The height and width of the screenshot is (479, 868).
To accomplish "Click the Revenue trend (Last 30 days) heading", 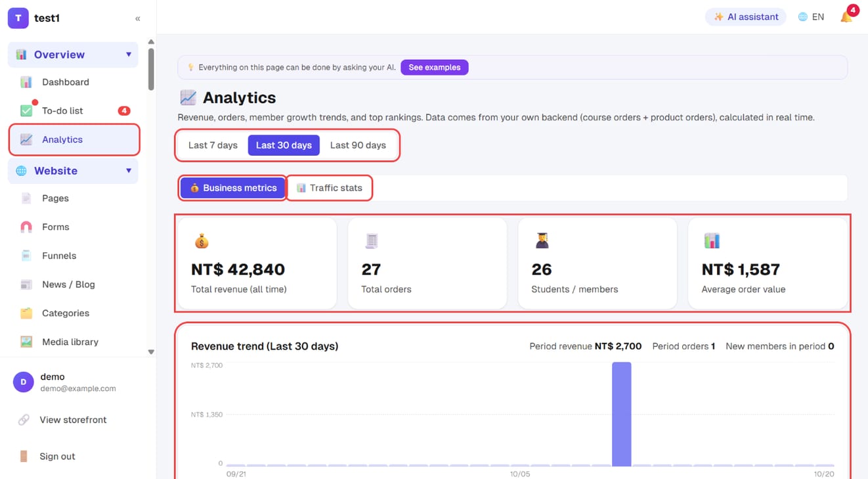I will pyautogui.click(x=265, y=346).
